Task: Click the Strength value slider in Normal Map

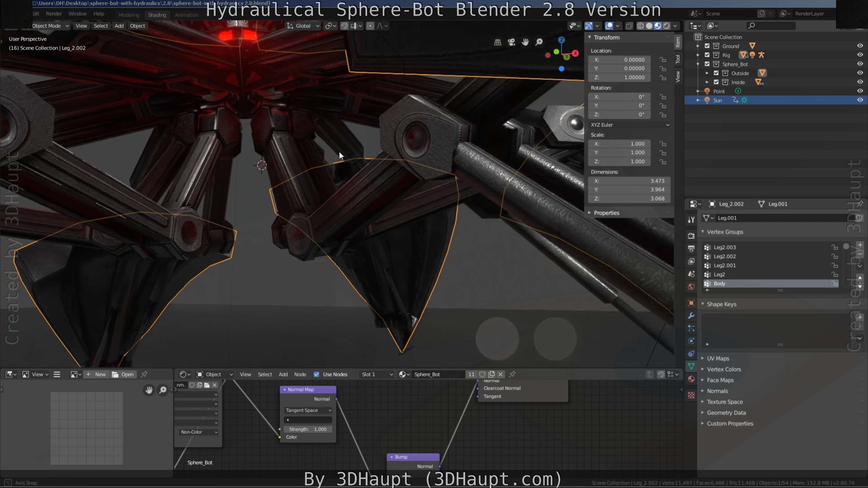Action: [x=308, y=429]
